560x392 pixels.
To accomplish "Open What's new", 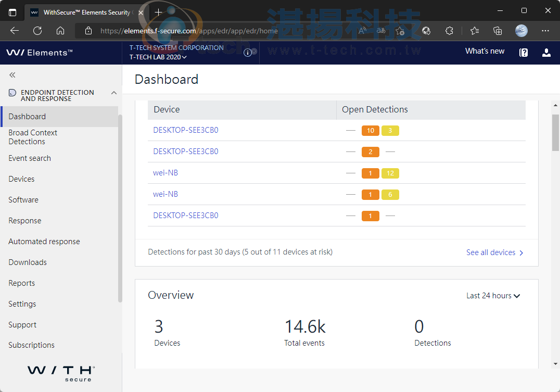I will pyautogui.click(x=485, y=51).
